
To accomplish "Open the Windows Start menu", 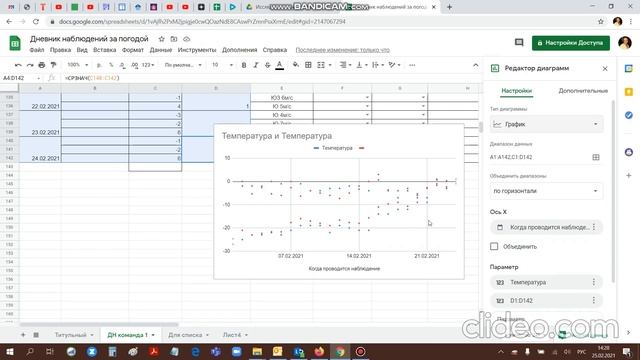I will tap(10, 351).
